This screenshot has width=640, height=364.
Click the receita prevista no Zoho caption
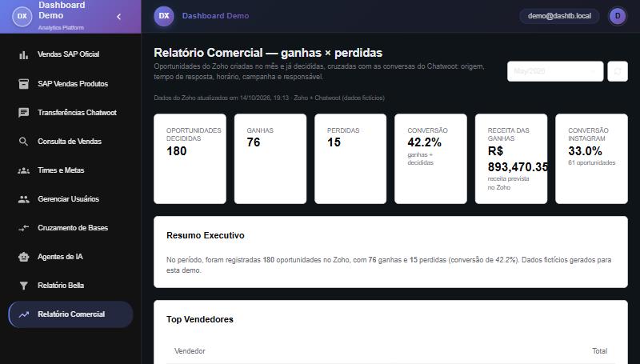(508, 183)
